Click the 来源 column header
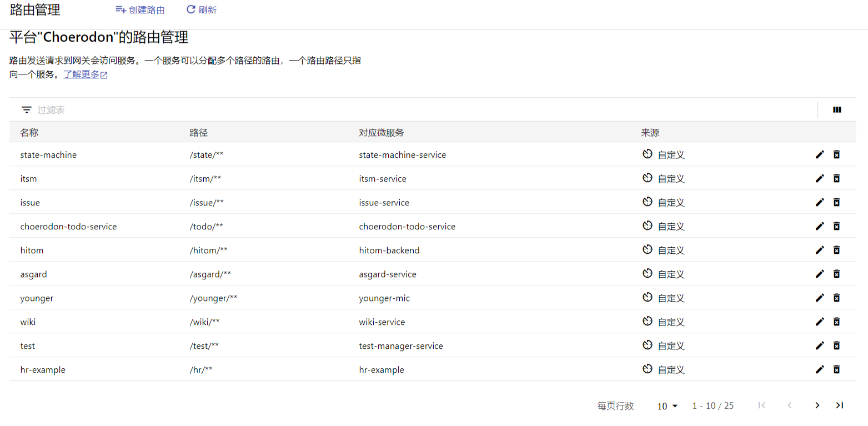 650,133
